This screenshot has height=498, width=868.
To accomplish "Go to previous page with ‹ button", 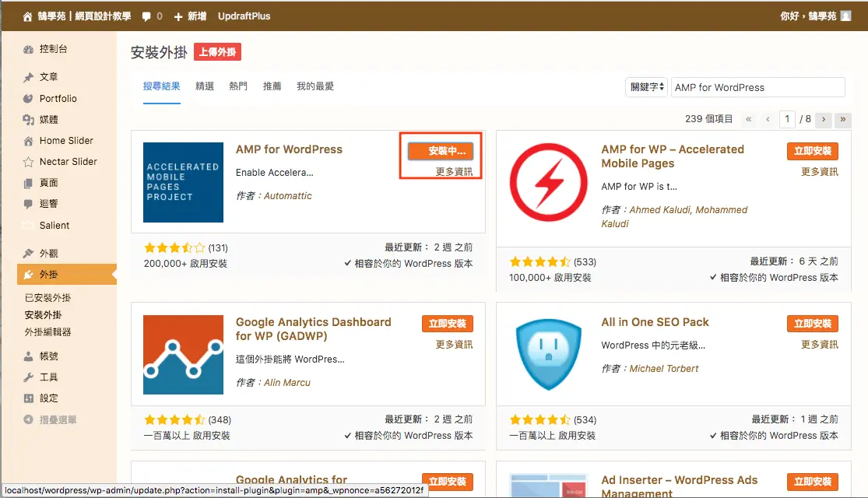I will click(768, 119).
